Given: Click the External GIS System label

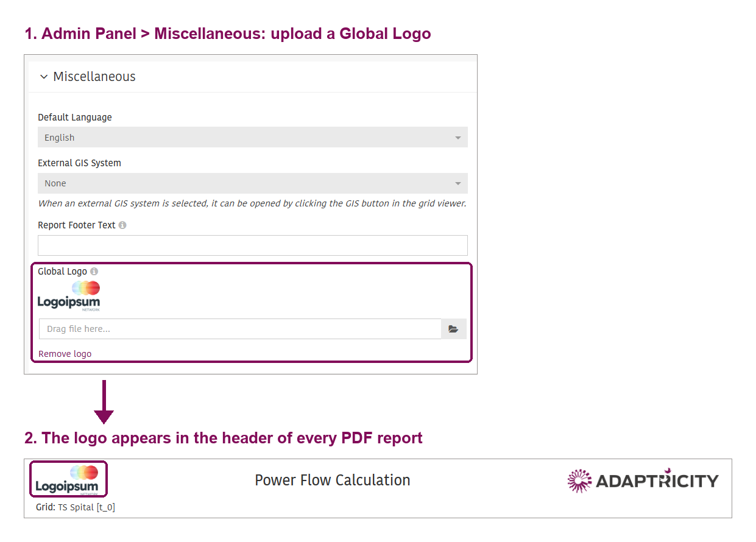Looking at the screenshot, I should (x=79, y=163).
